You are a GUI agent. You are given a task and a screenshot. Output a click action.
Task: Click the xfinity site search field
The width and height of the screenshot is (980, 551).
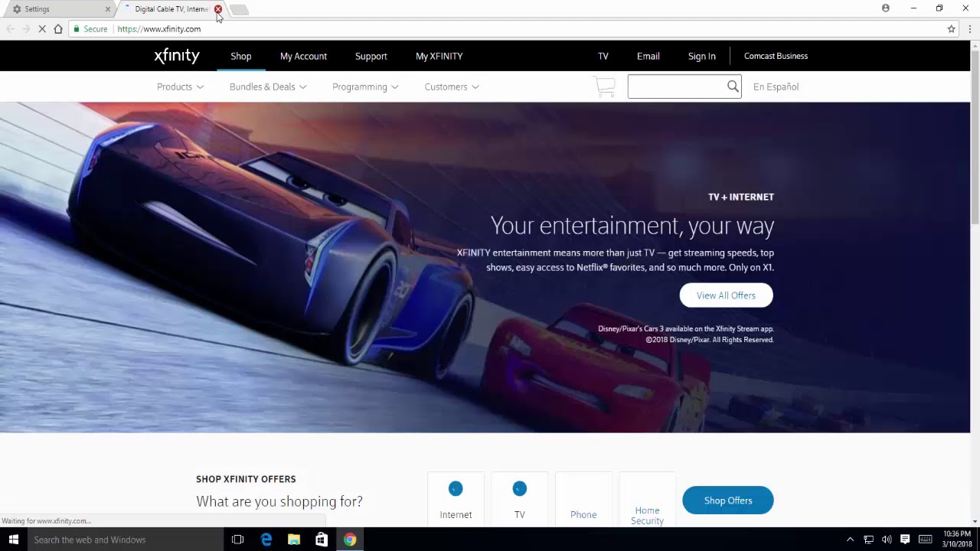[x=677, y=86]
